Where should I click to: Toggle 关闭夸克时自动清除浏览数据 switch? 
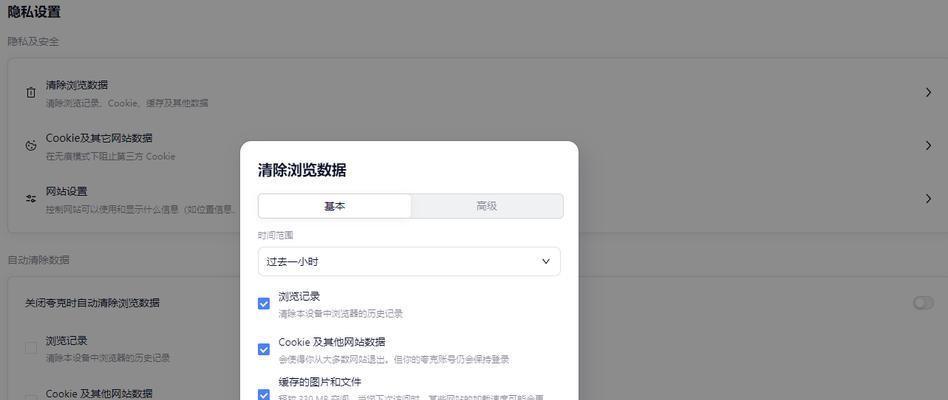[923, 303]
